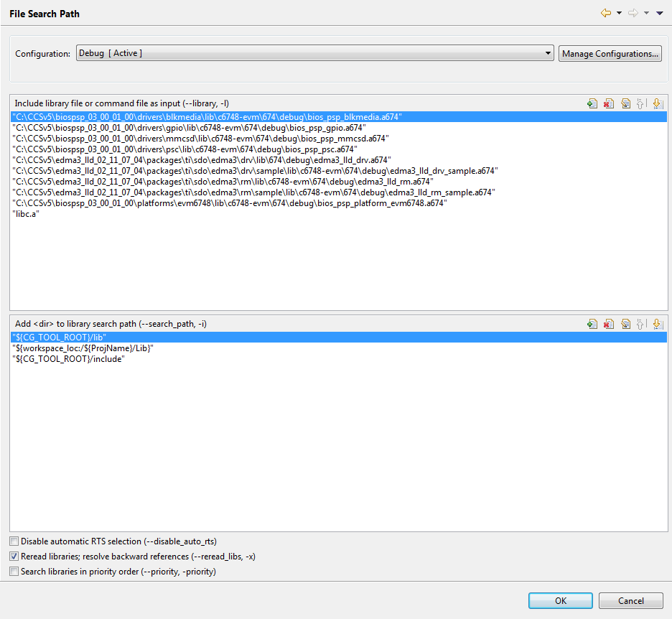Select the bios_psp_blkmedia.a674 library entry
Image resolution: width=672 pixels, height=619 pixels.
(x=339, y=117)
